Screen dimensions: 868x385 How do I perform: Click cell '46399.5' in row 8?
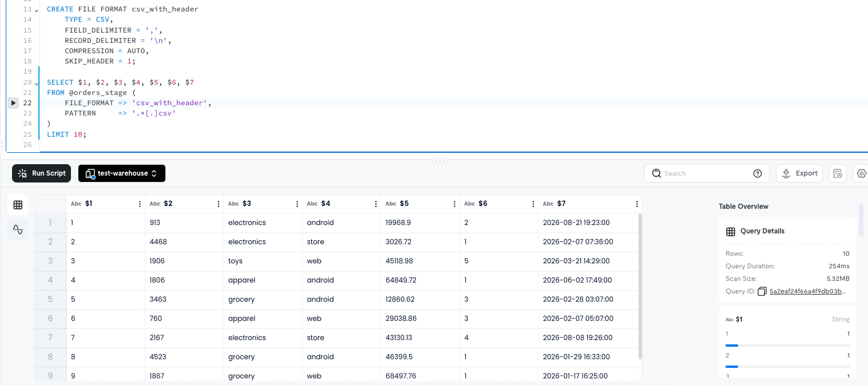(420, 357)
